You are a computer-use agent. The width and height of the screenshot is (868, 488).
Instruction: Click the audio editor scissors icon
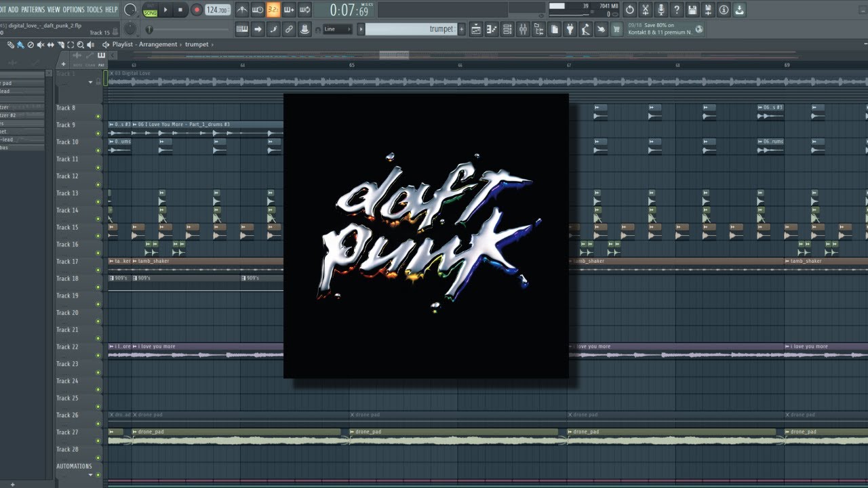(646, 9)
